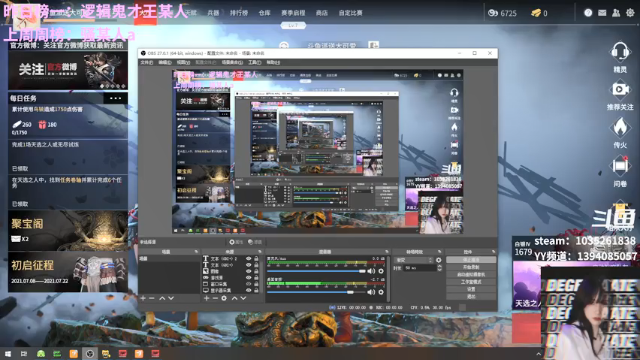
Task: Click the 开始录制 button
Action: point(471,267)
